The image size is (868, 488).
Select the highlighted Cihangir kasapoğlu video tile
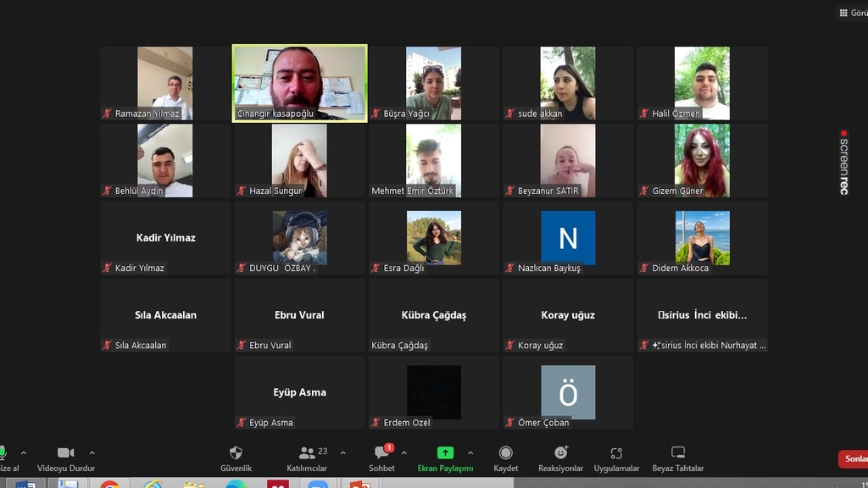click(299, 83)
